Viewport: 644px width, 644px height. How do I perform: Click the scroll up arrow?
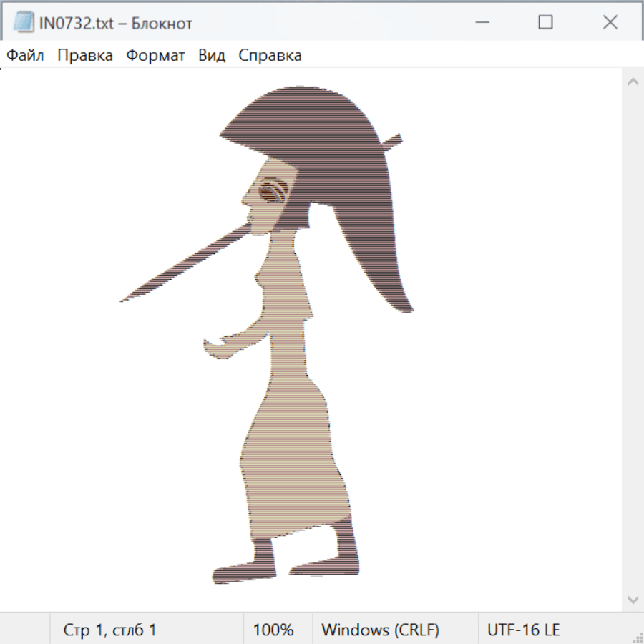[x=633, y=82]
